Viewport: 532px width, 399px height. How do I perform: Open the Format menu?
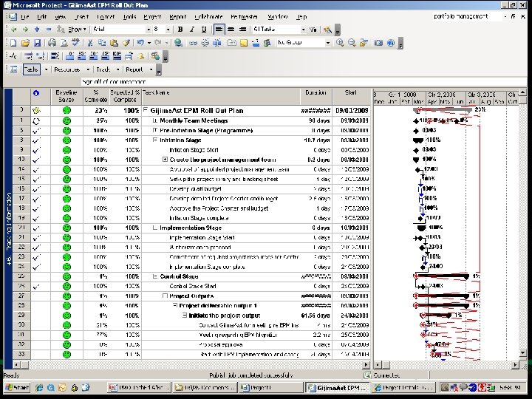coord(106,16)
